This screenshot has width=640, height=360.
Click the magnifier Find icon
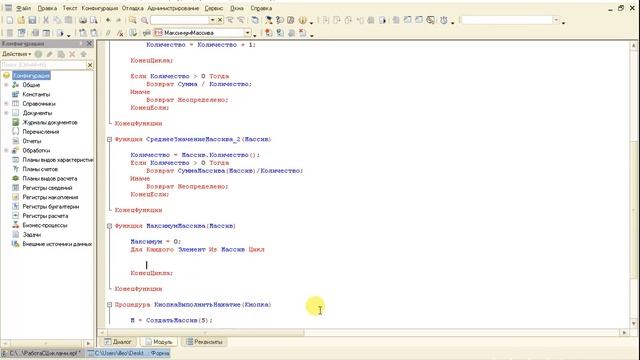(144, 20)
